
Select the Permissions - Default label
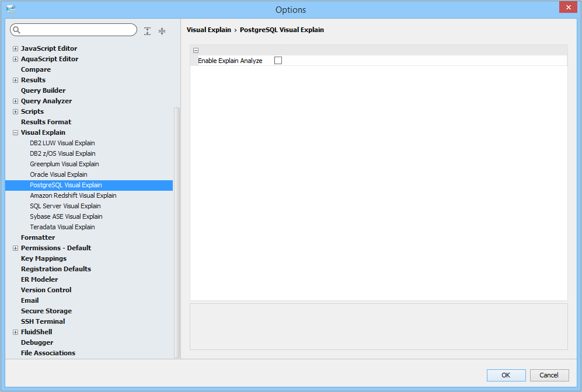pyautogui.click(x=56, y=248)
